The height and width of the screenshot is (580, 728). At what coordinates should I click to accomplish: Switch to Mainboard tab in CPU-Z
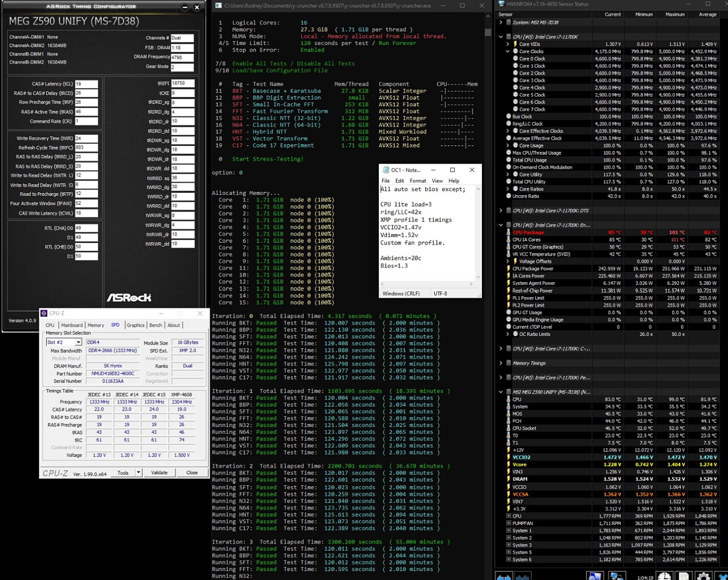point(72,325)
